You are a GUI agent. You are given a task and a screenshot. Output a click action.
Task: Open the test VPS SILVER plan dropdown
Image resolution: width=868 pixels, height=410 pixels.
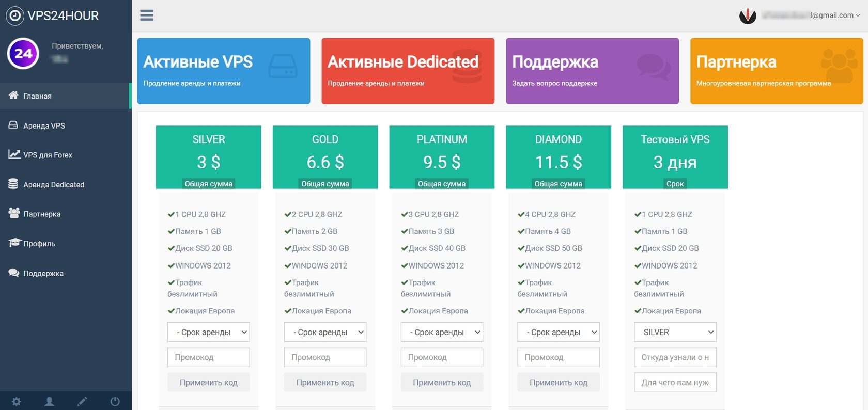[x=675, y=332]
